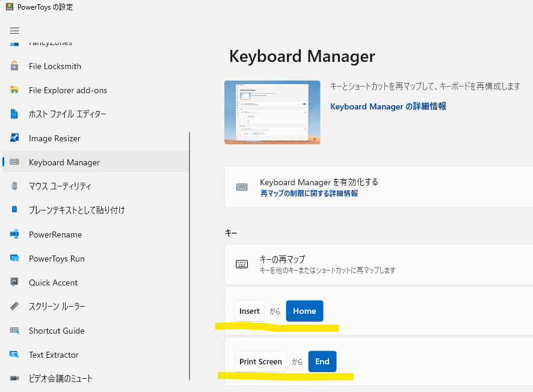The height and width of the screenshot is (392, 533).
Task: Click the Image Resizer icon
Action: (14, 138)
